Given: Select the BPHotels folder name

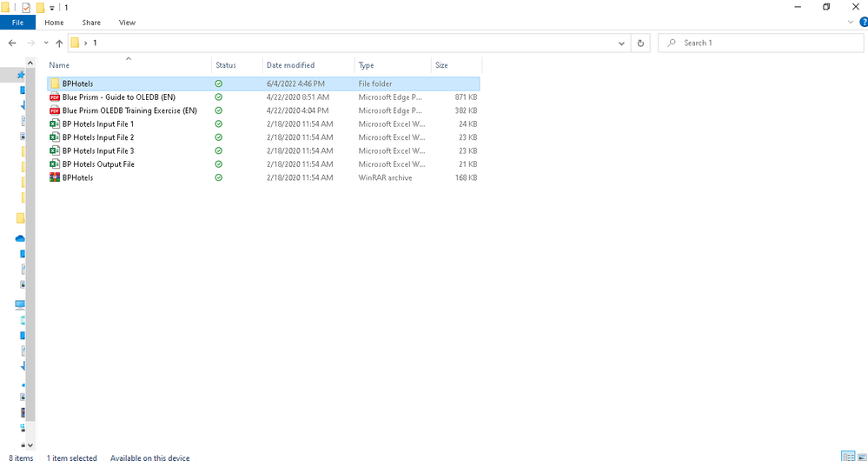Looking at the screenshot, I should (77, 84).
